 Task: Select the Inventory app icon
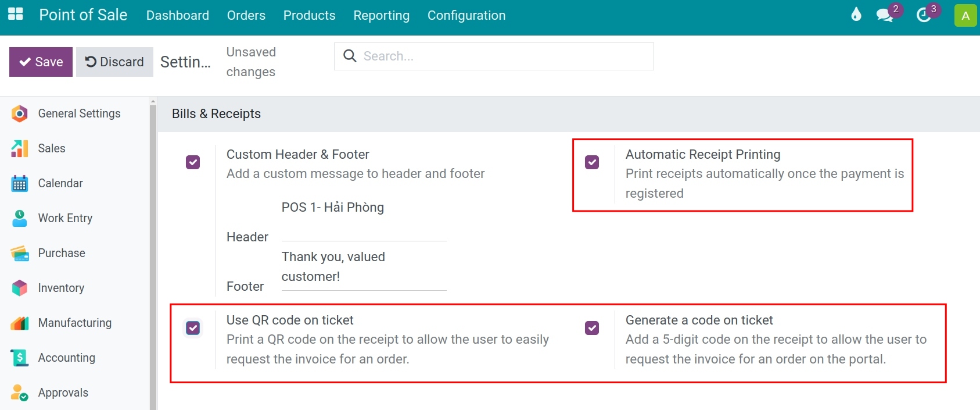[20, 288]
